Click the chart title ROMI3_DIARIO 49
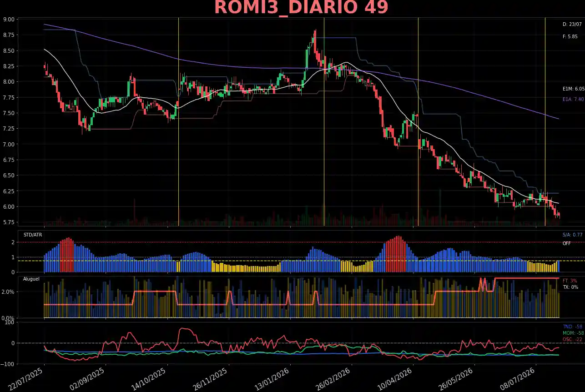 tap(301, 8)
